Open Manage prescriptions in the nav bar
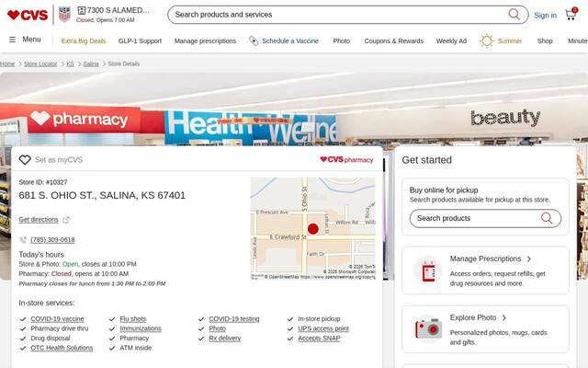588x368 pixels. (x=205, y=40)
